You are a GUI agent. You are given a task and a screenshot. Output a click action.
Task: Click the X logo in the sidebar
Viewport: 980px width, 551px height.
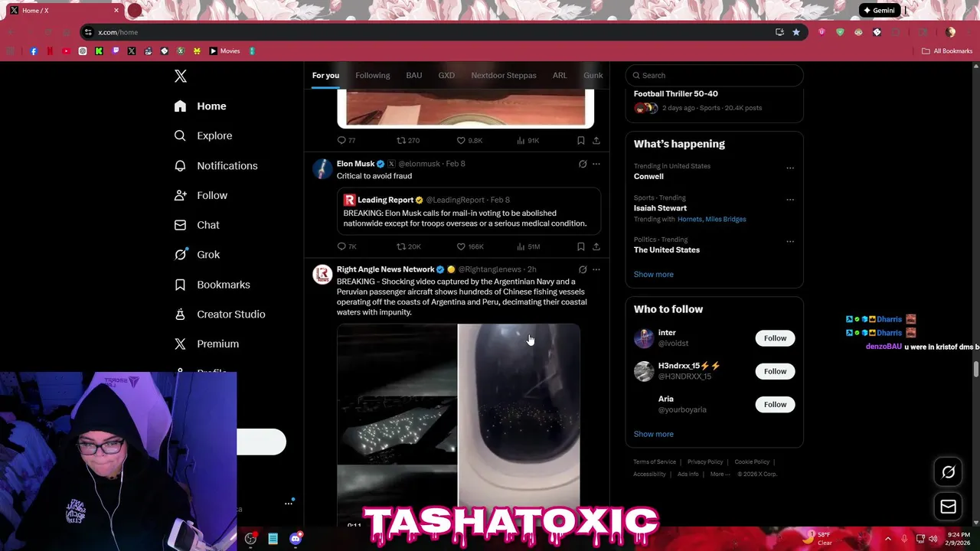[181, 76]
